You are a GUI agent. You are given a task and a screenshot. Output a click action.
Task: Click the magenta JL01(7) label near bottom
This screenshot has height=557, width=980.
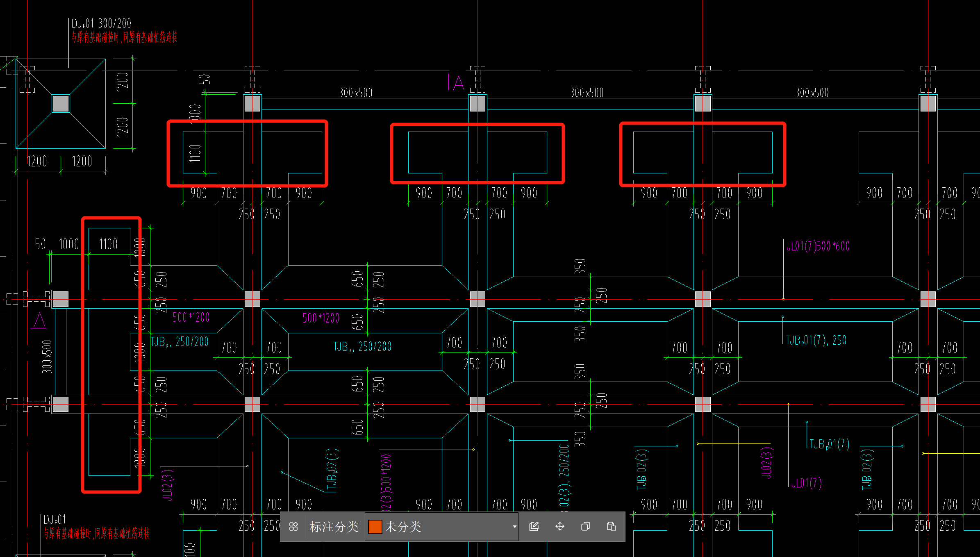(806, 483)
